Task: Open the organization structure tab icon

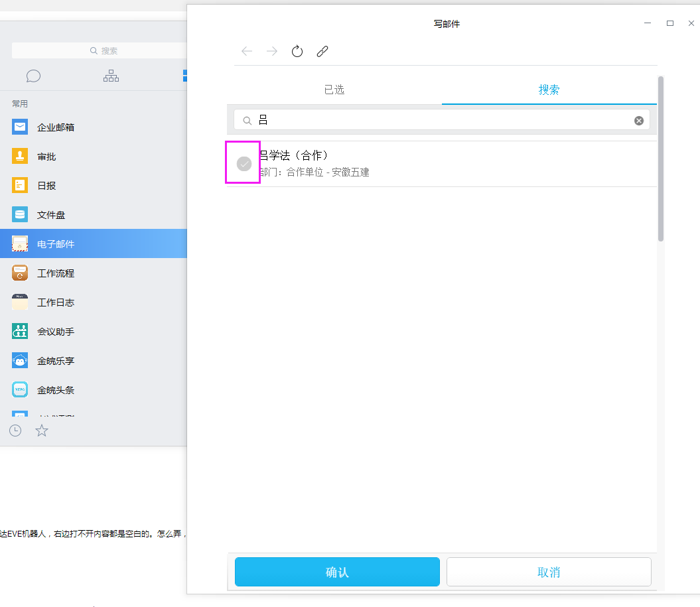Action: click(x=111, y=76)
